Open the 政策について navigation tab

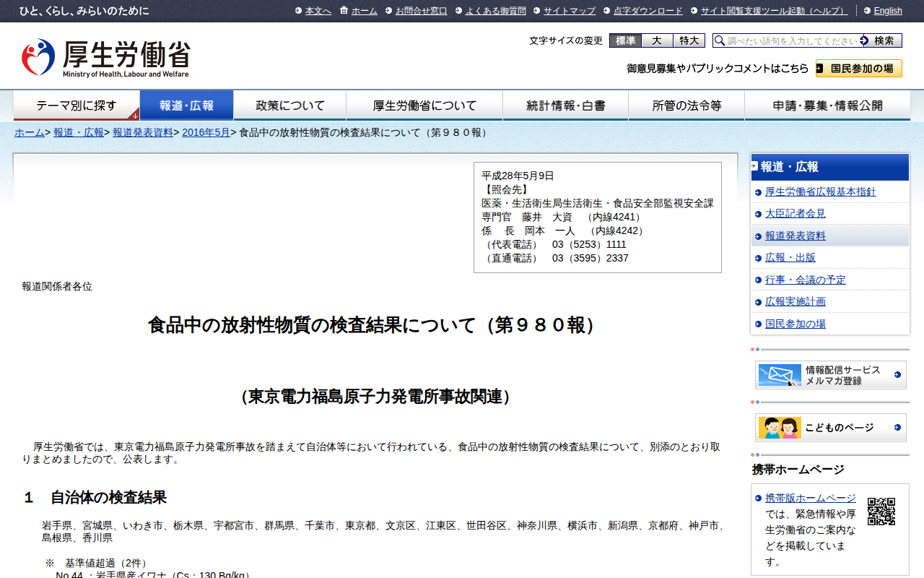click(290, 105)
